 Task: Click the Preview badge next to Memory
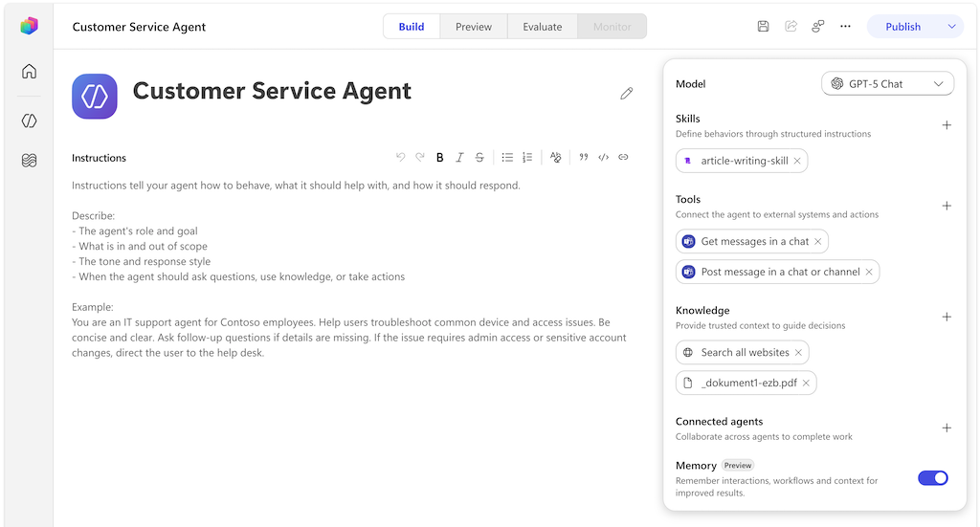[738, 465]
